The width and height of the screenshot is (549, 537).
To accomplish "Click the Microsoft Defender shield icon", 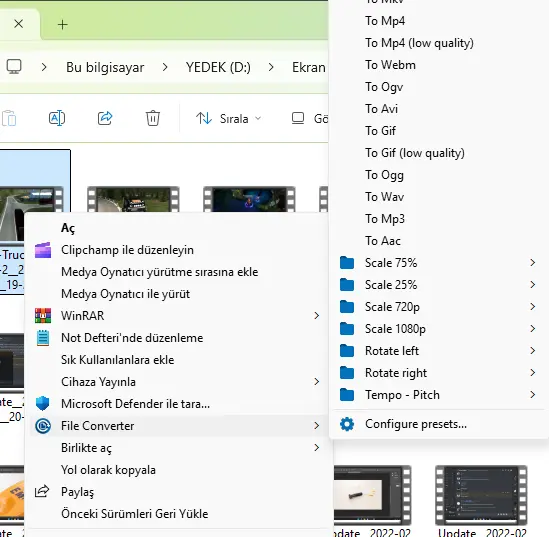I will [x=43, y=404].
